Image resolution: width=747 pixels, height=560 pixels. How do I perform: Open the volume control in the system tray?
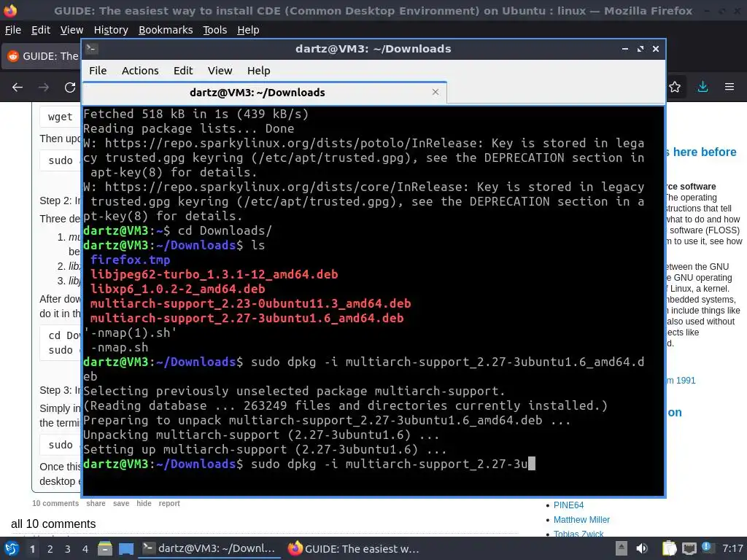tap(642, 548)
